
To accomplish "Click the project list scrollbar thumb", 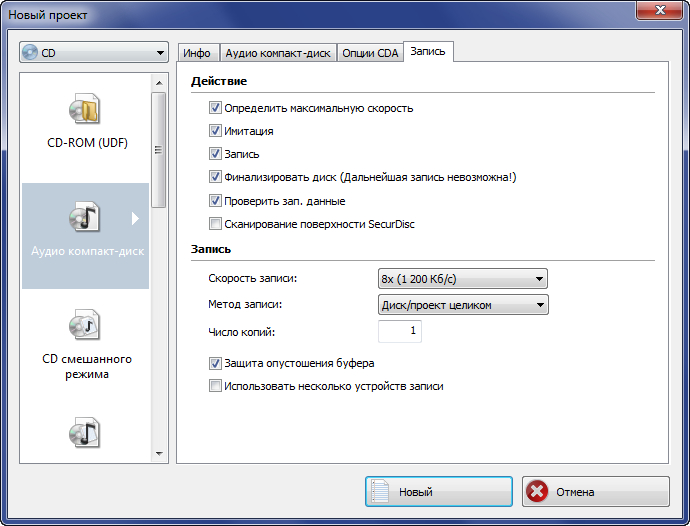I will (159, 150).
